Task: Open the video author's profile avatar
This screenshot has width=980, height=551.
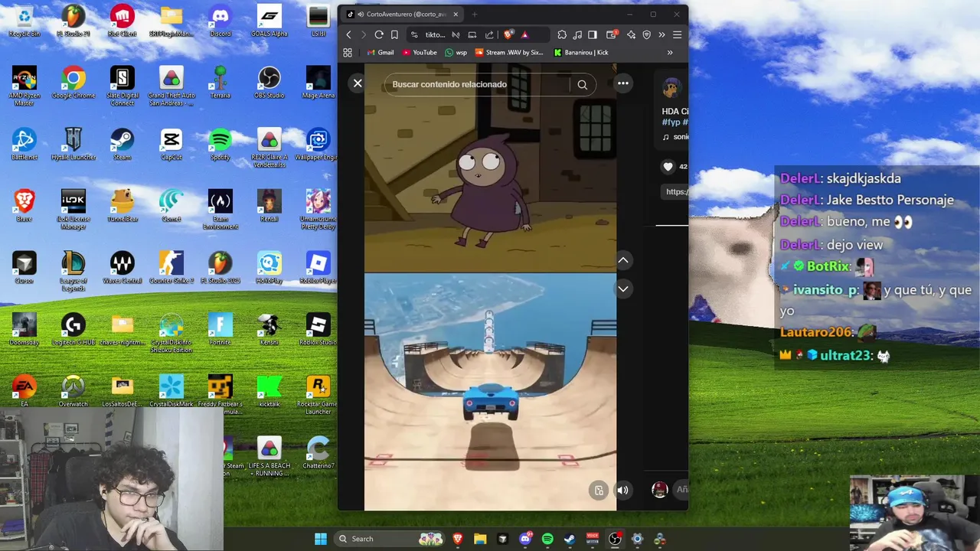Action: click(671, 87)
